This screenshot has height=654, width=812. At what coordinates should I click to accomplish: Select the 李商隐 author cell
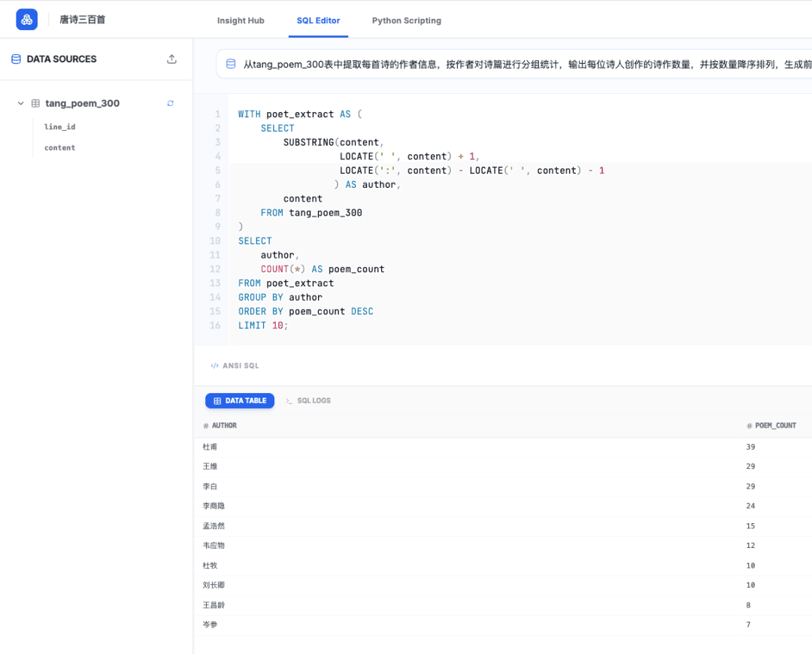214,506
